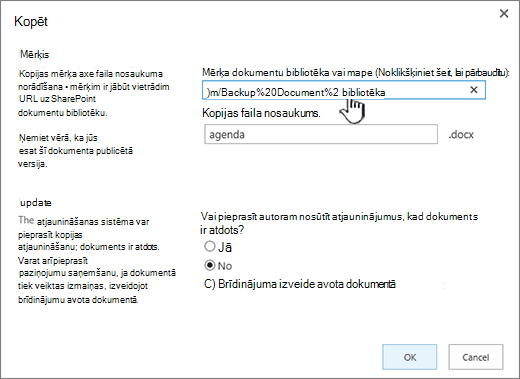Screen dimensions: 520x379
Task: Clear the destination URL field with the X
Action: pyautogui.click(x=474, y=90)
